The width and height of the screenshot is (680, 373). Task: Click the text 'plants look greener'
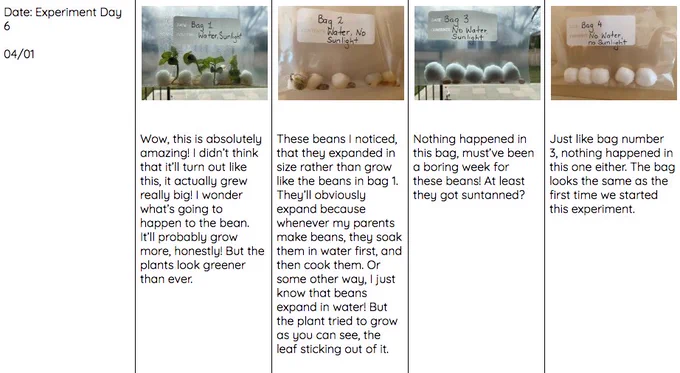(x=193, y=265)
